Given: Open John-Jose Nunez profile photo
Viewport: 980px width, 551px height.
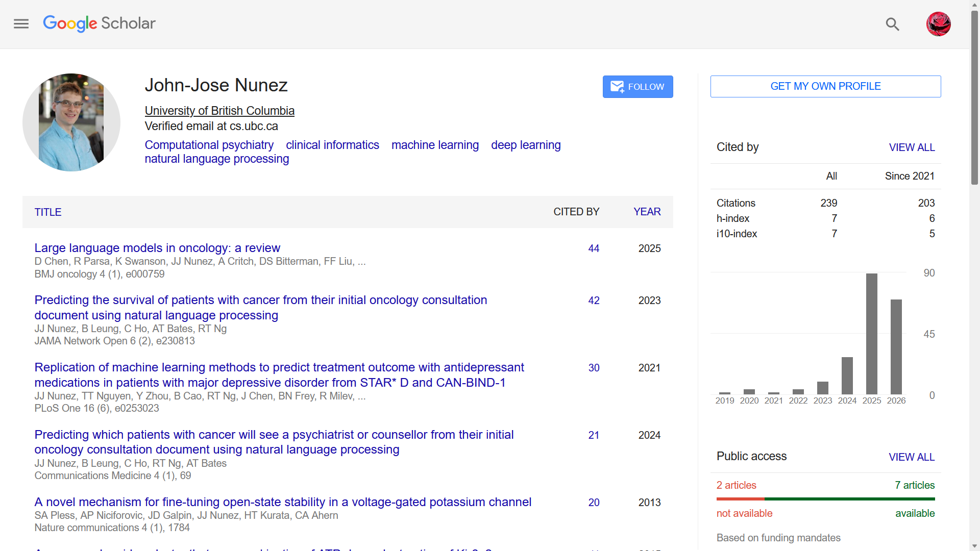Looking at the screenshot, I should coord(71,122).
